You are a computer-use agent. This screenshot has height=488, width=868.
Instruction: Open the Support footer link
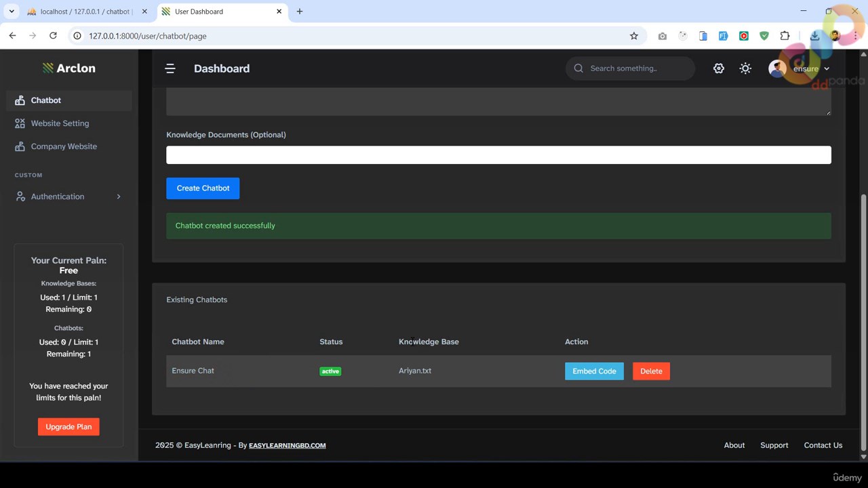774,445
